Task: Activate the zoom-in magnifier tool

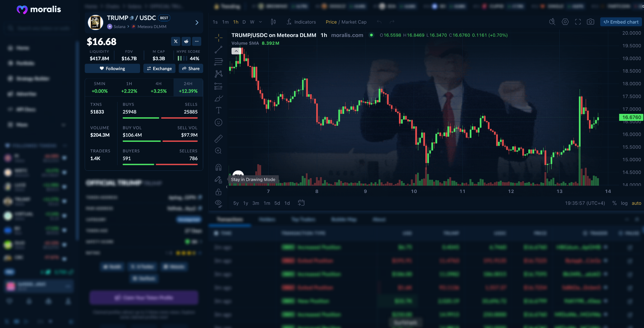Action: 219,151
